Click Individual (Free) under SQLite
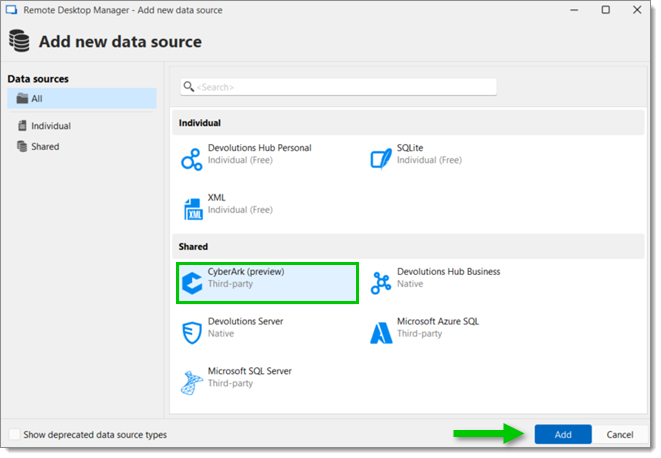 (429, 160)
